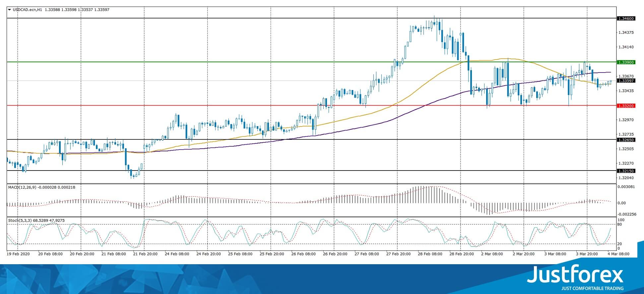Image resolution: width=644 pixels, height=294 pixels.
Task: Select the current price label 1.33597
Action: [626, 80]
